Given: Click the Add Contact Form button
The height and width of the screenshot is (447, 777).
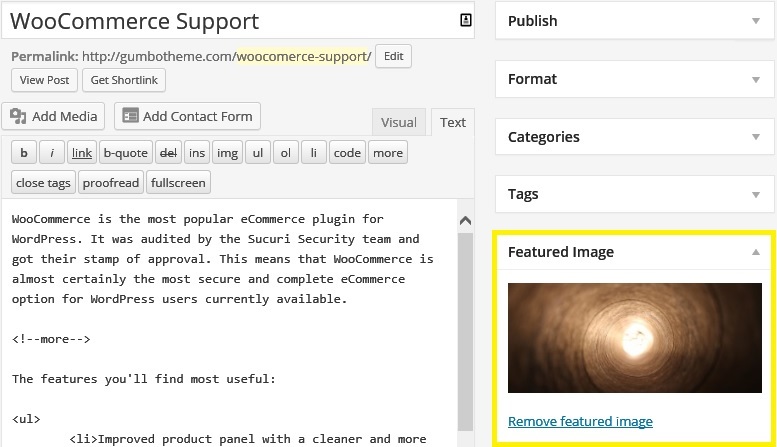Looking at the screenshot, I should 187,116.
